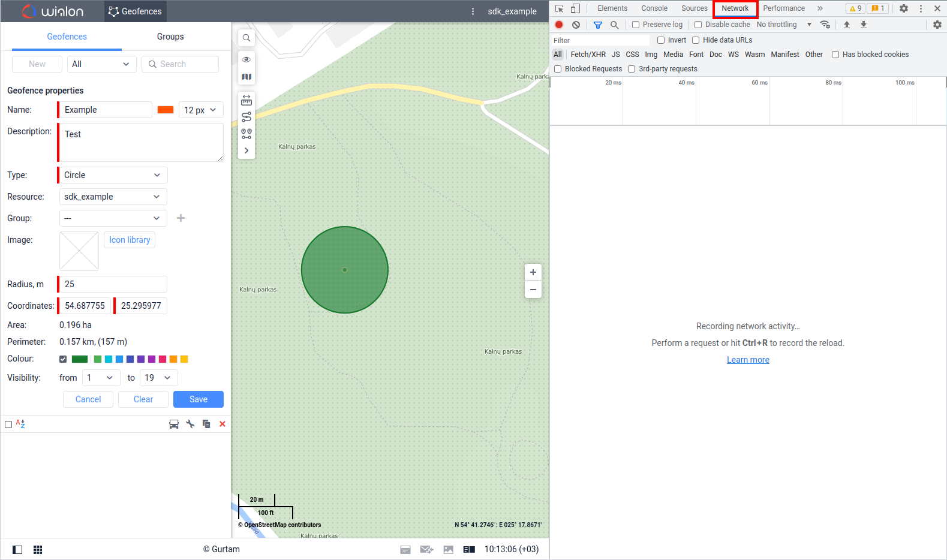Click the map zoom out minus button

533,290
